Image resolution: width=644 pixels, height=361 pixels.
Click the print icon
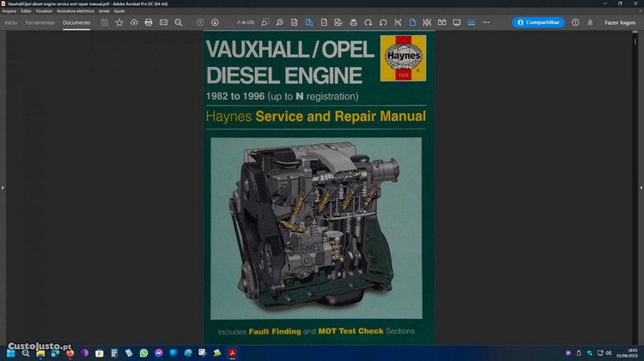click(x=149, y=22)
